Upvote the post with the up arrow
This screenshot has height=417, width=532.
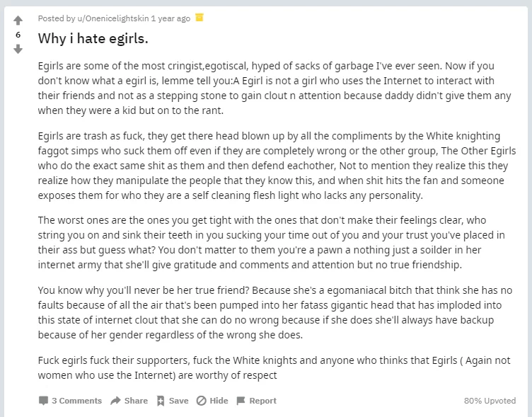[x=18, y=20]
